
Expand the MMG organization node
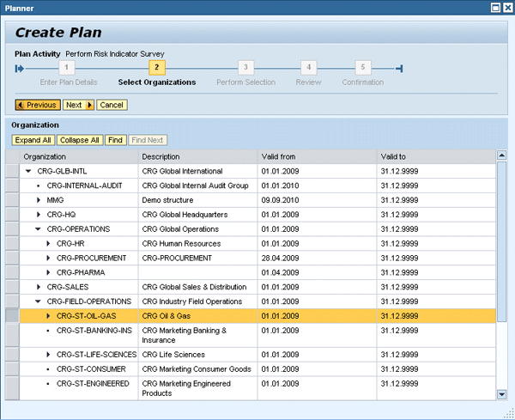pyautogui.click(x=39, y=200)
